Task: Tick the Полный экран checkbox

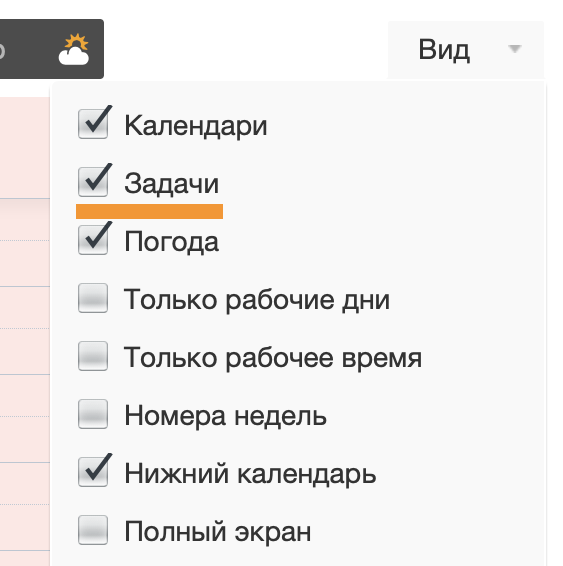Action: (x=93, y=530)
